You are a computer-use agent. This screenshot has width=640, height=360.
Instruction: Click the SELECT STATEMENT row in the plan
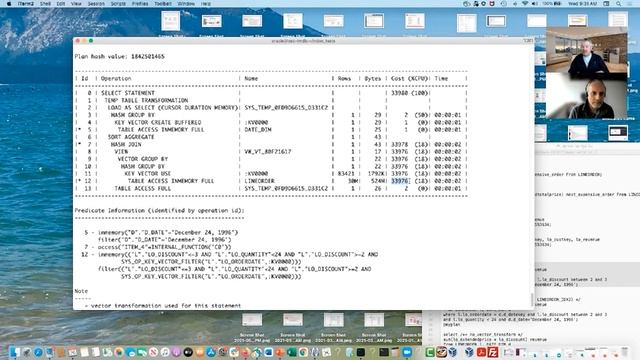[x=271, y=93]
